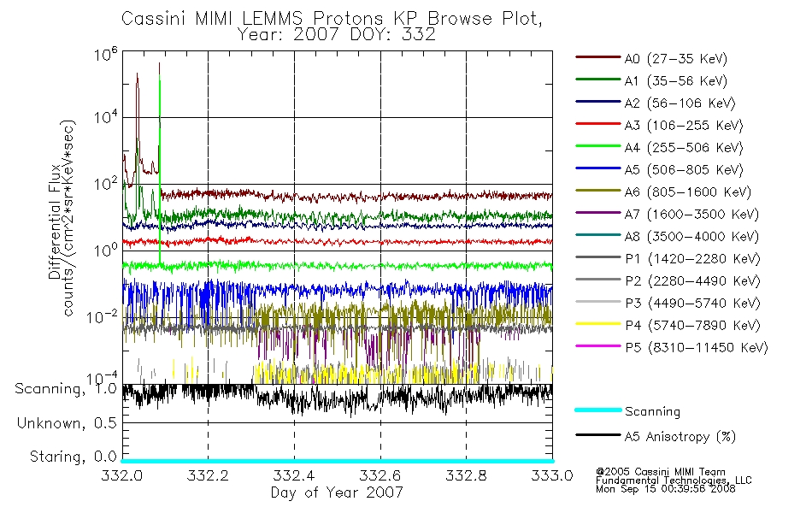The height and width of the screenshot is (513, 812).
Task: Click the P3 (4490-5740 KeV) legend label
Action: tap(692, 304)
